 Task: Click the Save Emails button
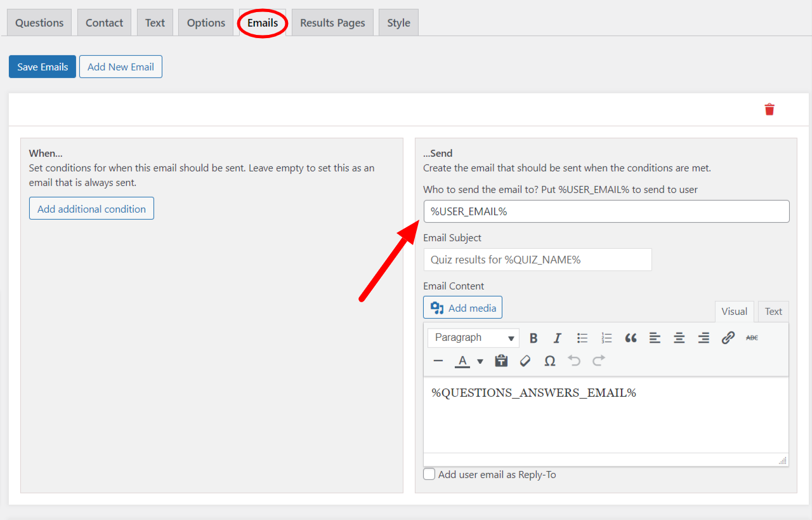click(x=42, y=66)
